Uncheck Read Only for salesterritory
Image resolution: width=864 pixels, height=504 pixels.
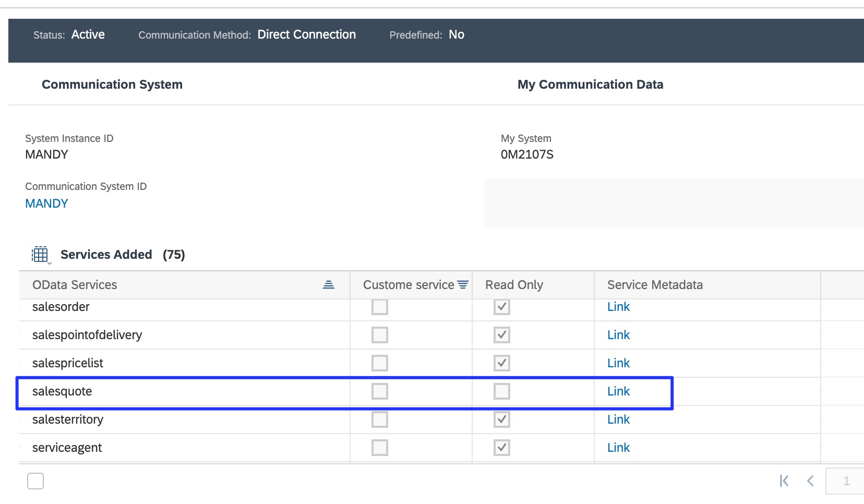[501, 419]
